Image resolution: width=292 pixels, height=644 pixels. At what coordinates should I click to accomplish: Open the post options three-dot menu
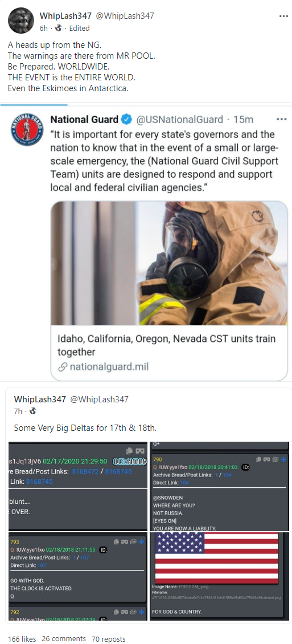(x=283, y=16)
